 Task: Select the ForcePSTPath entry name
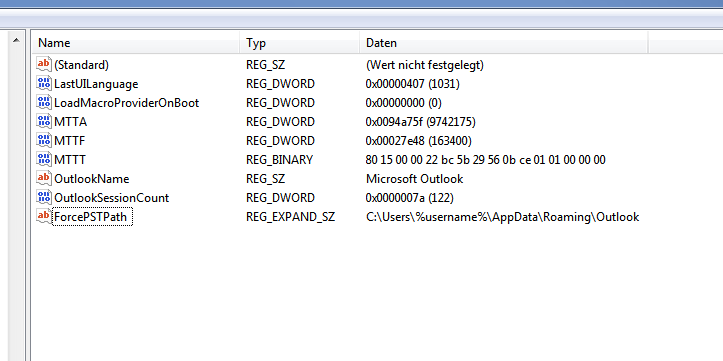92,217
